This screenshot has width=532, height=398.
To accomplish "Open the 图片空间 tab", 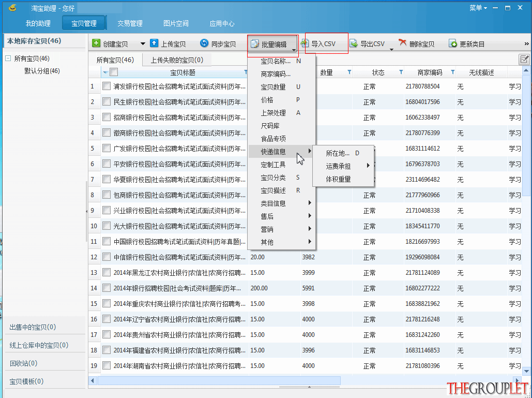I will click(x=176, y=23).
